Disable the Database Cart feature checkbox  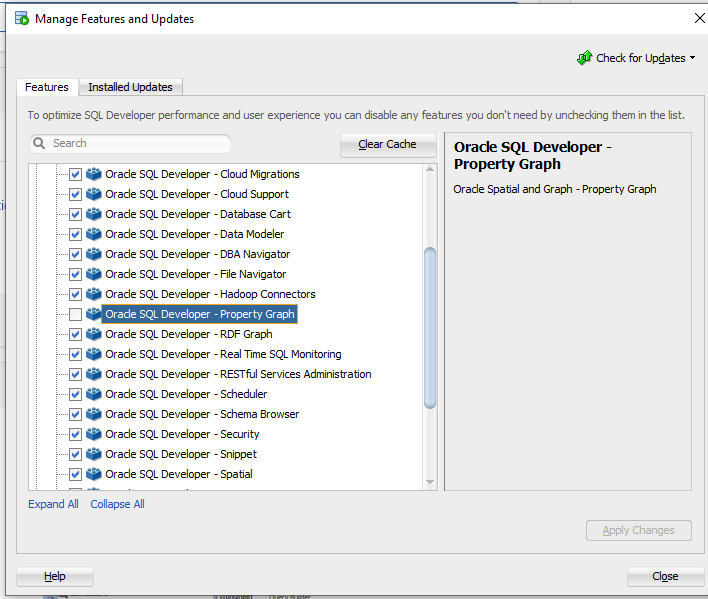pyautogui.click(x=75, y=214)
